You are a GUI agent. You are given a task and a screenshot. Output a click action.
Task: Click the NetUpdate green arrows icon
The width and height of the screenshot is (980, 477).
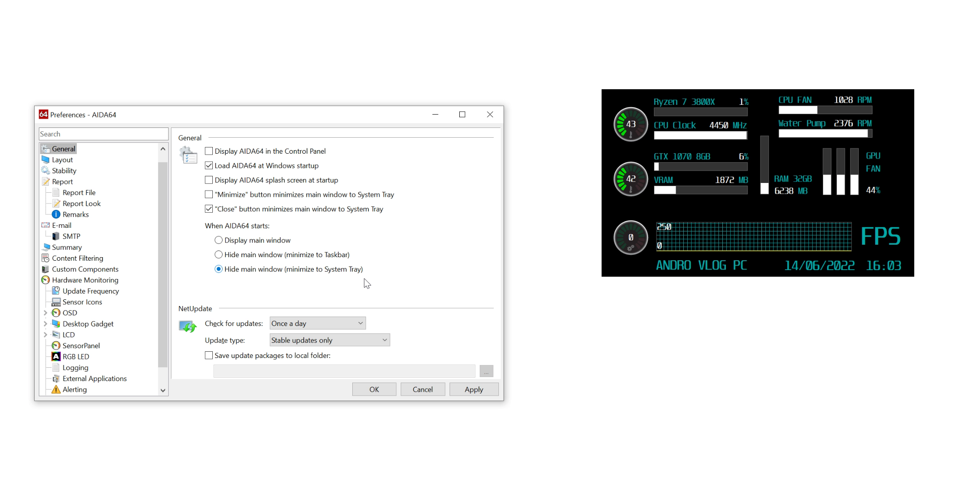pyautogui.click(x=188, y=327)
